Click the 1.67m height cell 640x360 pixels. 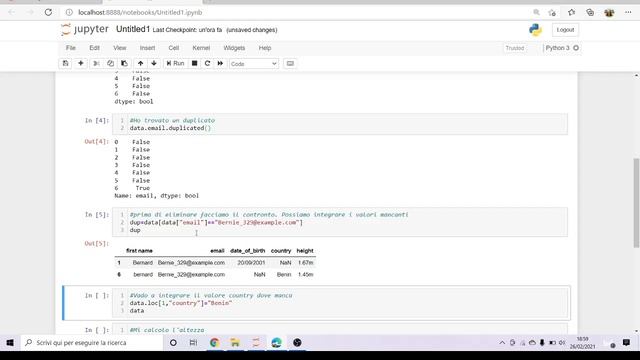click(x=305, y=262)
